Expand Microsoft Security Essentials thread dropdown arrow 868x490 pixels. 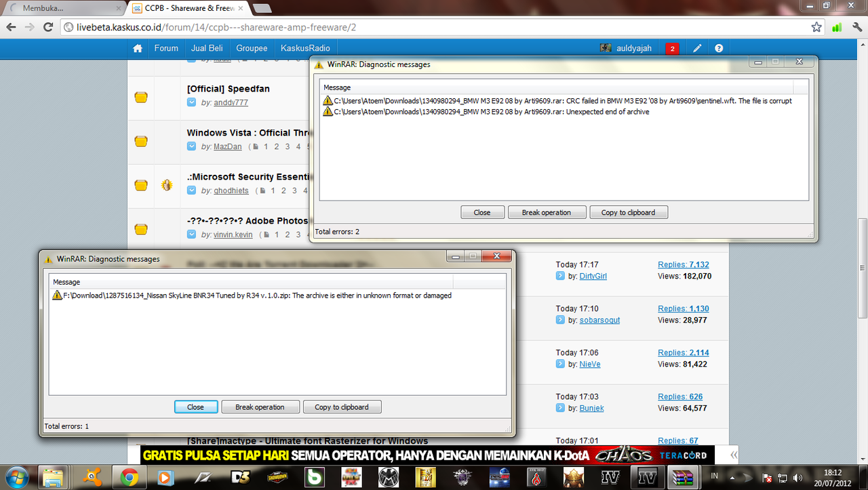click(191, 190)
